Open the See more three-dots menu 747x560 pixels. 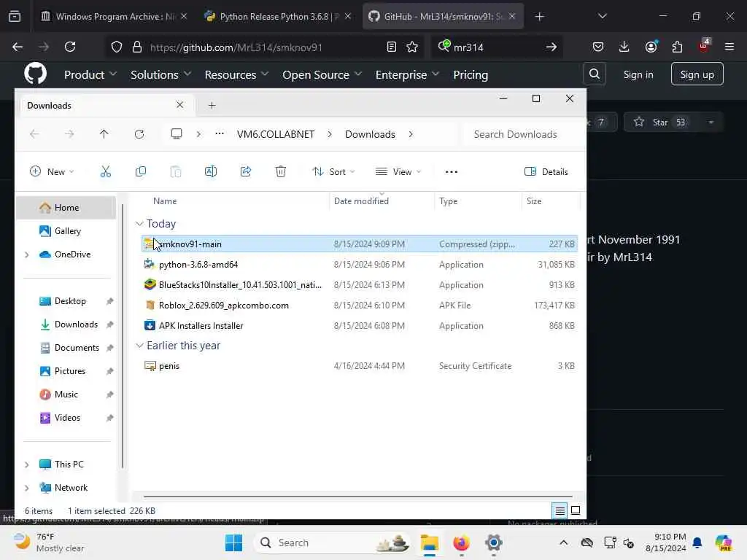[451, 172]
